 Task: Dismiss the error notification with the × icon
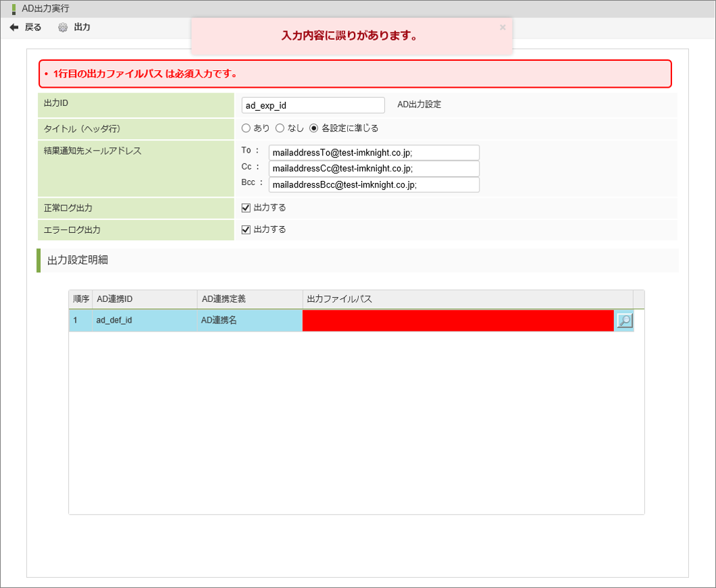(503, 27)
